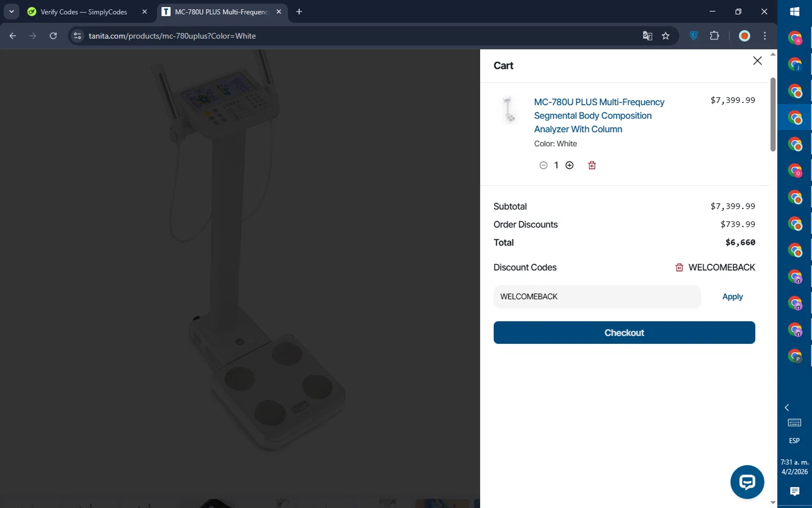Click the cart panel vertical scrollbar
This screenshot has height=508, width=812.
[773, 115]
